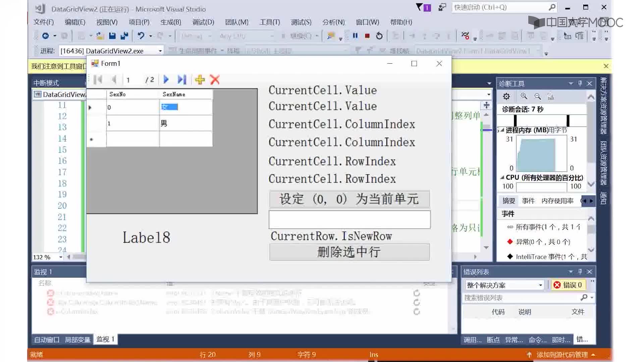Click refresh icon of first watch row

(x=417, y=293)
